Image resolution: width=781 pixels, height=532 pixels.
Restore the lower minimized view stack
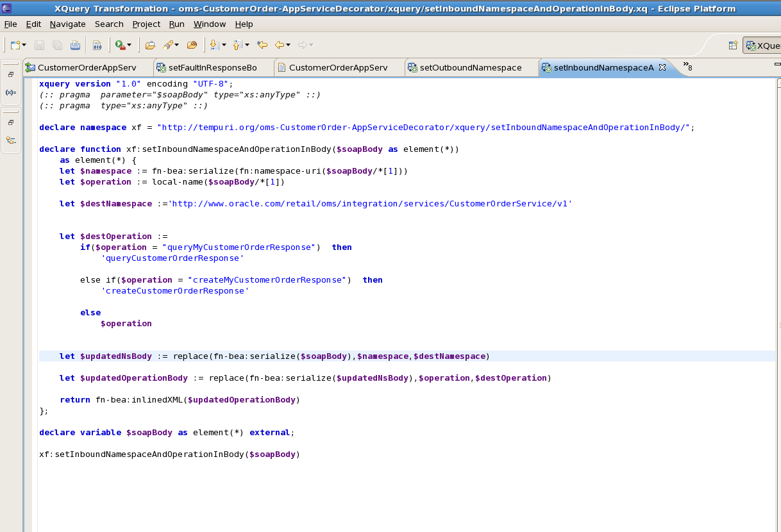coord(11,122)
